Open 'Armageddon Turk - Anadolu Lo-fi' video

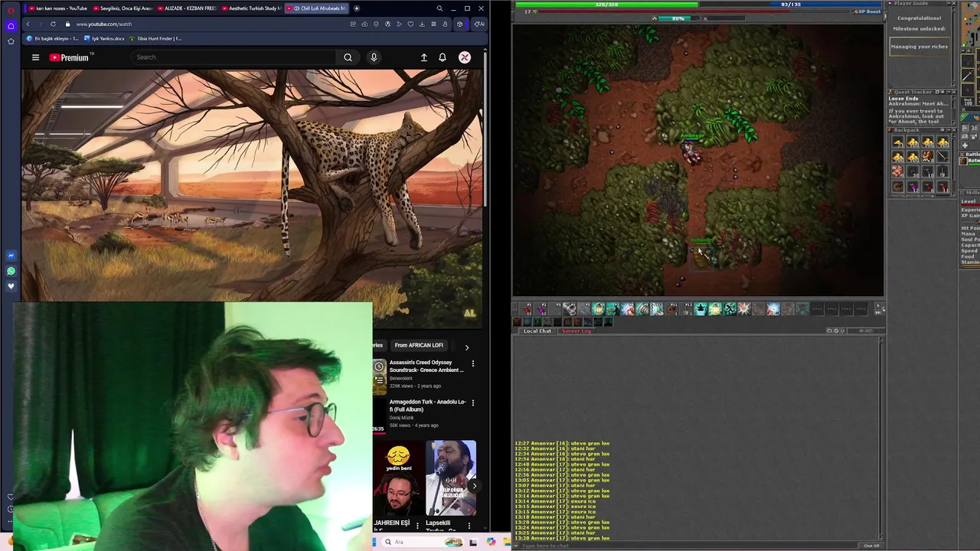(427, 406)
